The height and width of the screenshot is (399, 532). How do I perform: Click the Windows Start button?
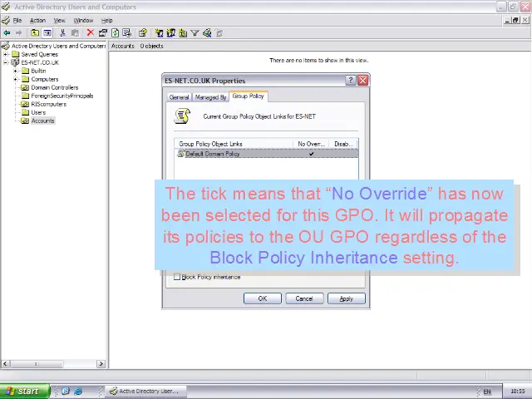click(25, 392)
